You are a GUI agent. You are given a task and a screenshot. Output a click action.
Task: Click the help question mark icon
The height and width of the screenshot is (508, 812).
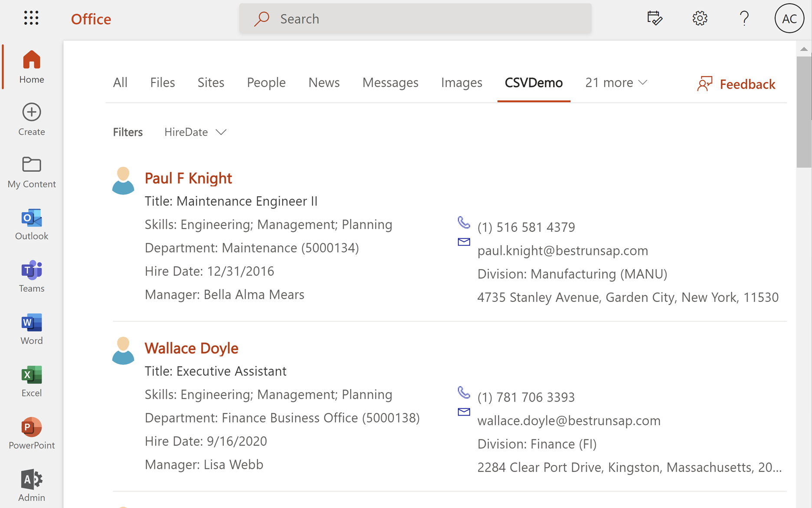tap(744, 18)
